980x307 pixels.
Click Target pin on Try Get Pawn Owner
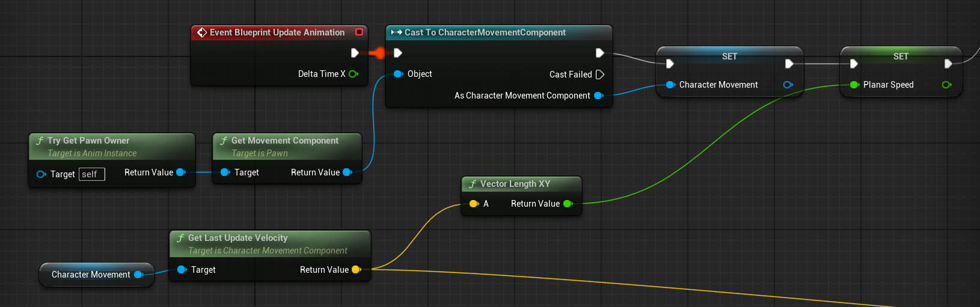[x=41, y=174]
